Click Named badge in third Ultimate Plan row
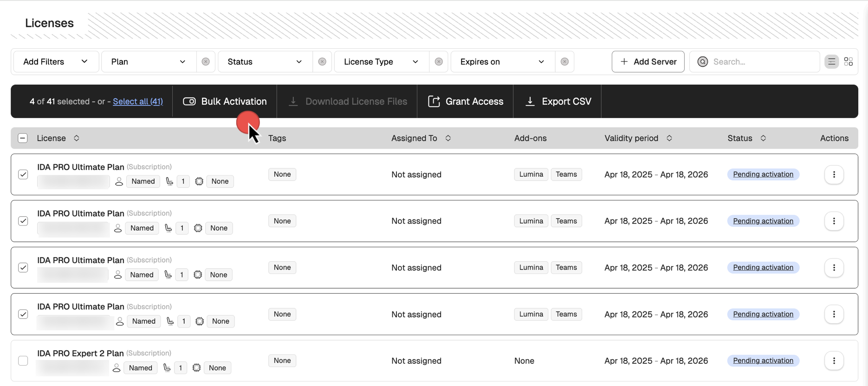The width and height of the screenshot is (868, 386). (142, 275)
